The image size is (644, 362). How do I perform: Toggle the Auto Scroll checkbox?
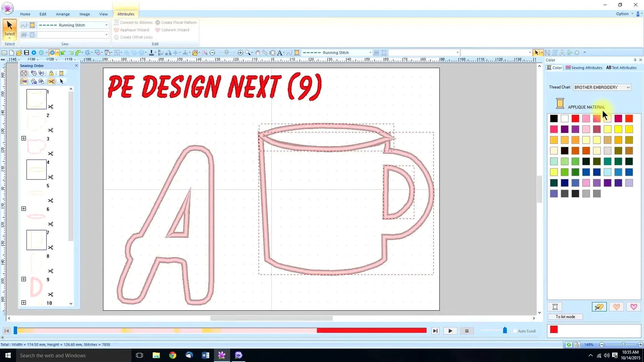point(515,331)
